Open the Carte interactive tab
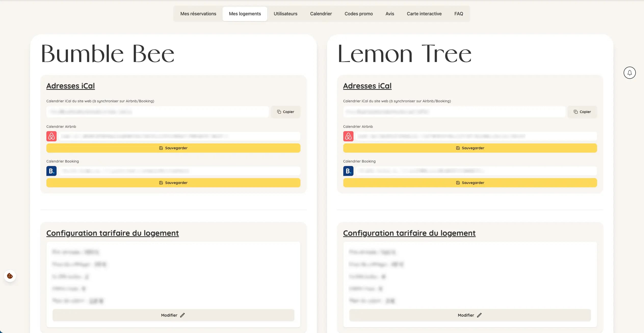This screenshot has width=644, height=333. (x=424, y=14)
